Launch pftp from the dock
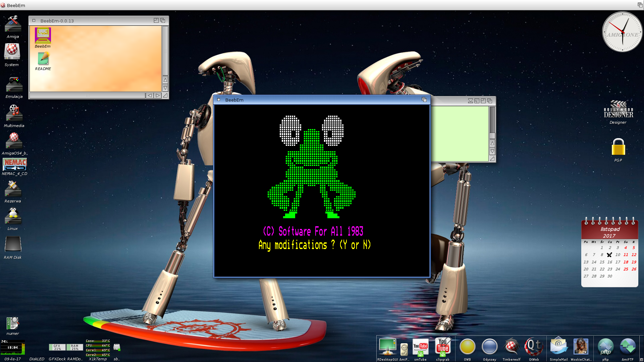 [x=605, y=347]
